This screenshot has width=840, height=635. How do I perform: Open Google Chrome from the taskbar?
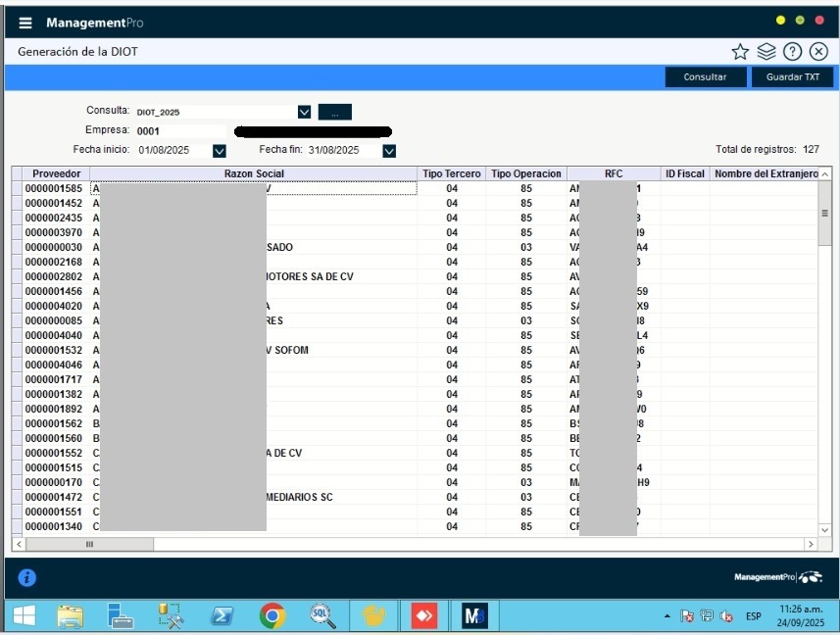(x=272, y=615)
